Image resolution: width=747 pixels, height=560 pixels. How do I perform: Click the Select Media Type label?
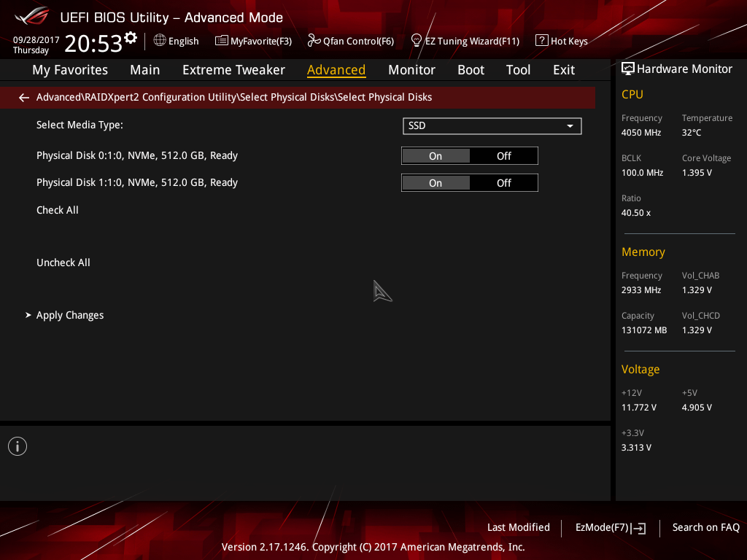80,125
